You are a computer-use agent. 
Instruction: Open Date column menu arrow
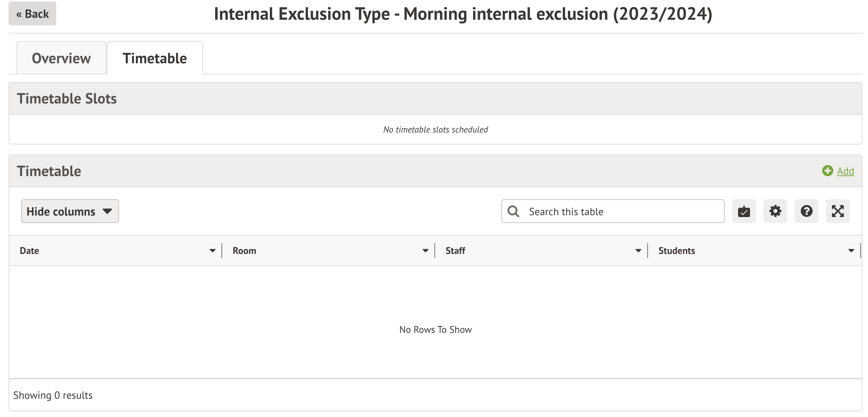coord(213,251)
